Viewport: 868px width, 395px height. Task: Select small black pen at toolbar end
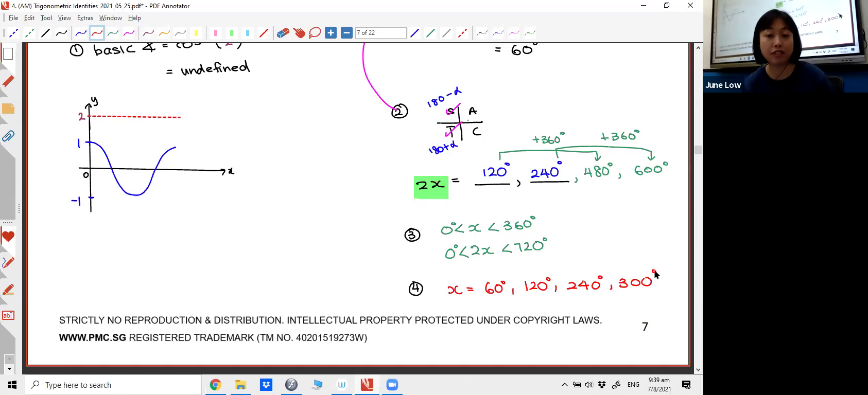click(482, 33)
